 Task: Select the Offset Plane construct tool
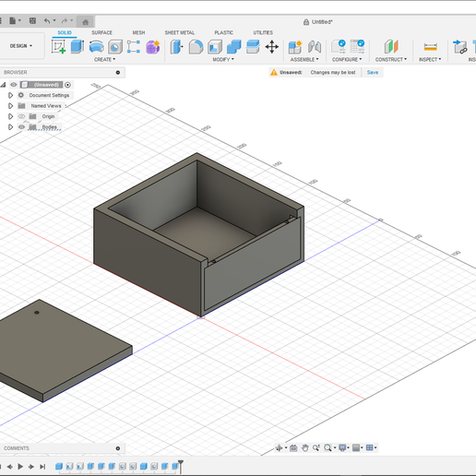[391, 47]
